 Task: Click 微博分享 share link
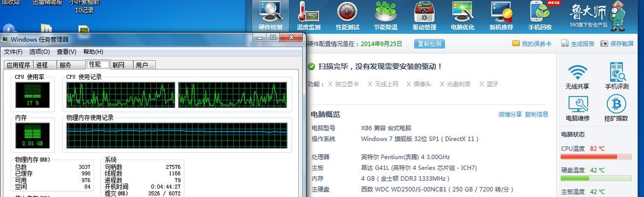510,114
